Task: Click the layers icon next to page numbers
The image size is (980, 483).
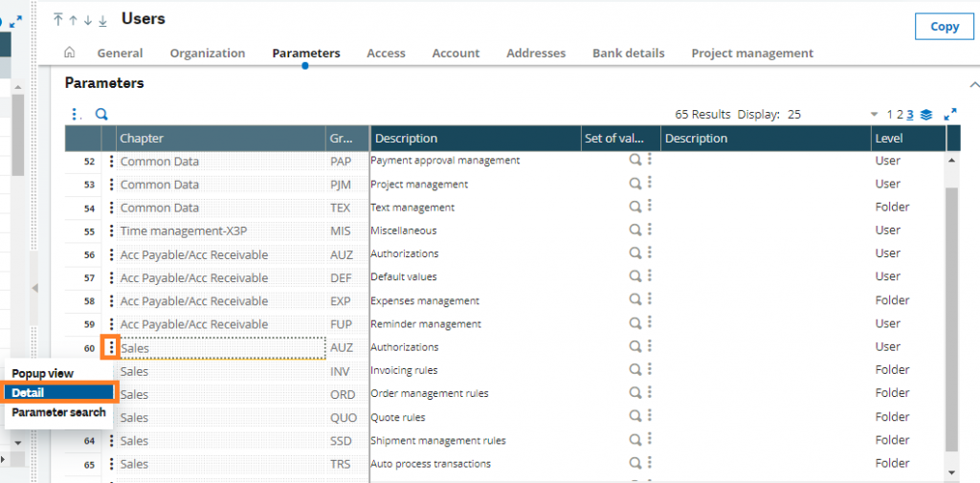Action: [926, 115]
